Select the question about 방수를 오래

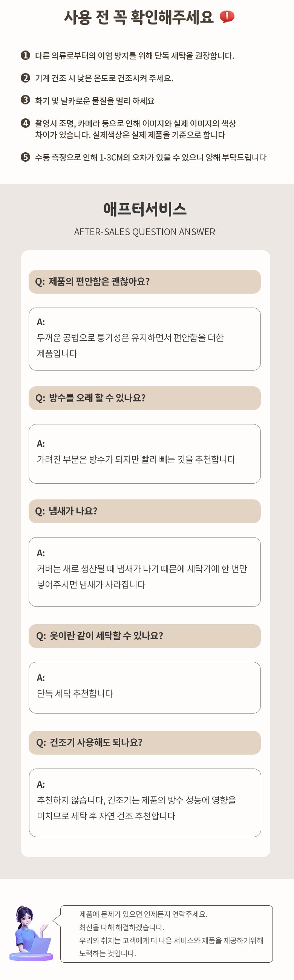(144, 398)
